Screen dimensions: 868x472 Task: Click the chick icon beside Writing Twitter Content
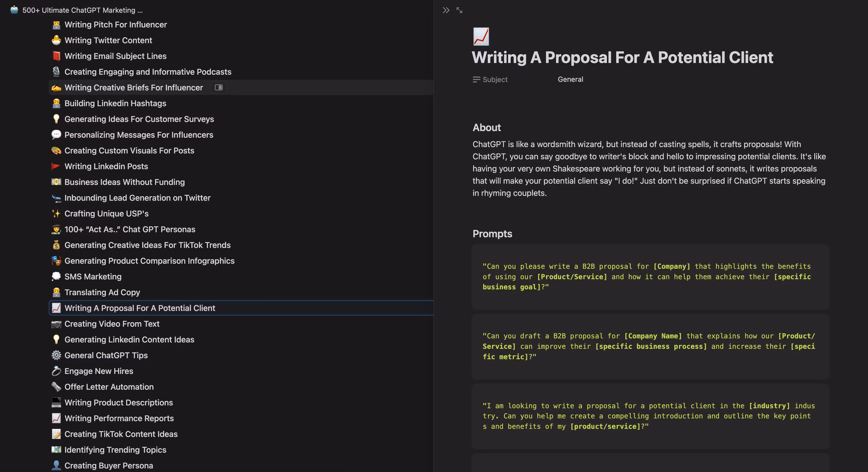coord(56,40)
